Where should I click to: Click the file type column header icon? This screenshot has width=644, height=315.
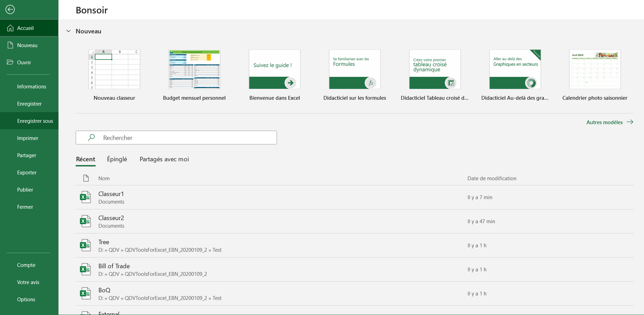86,178
